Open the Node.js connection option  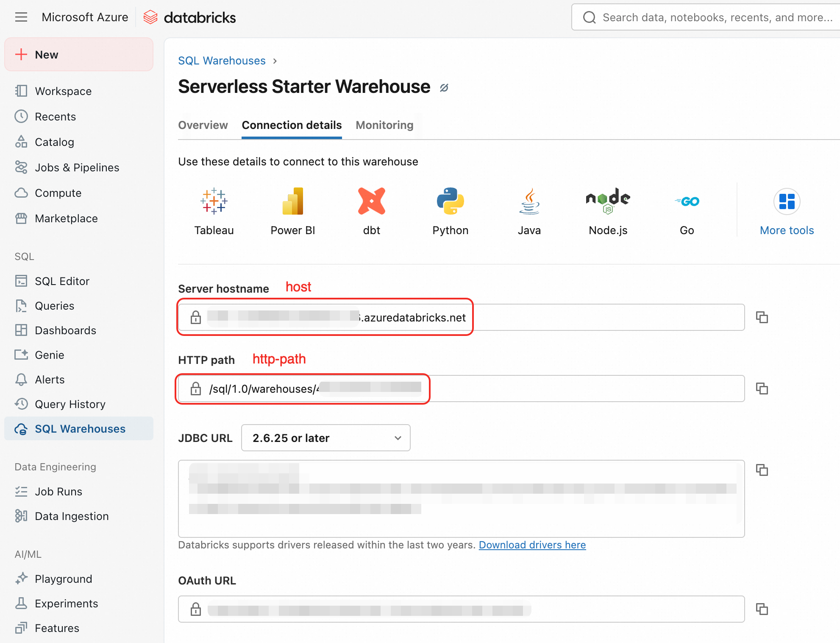pyautogui.click(x=608, y=201)
